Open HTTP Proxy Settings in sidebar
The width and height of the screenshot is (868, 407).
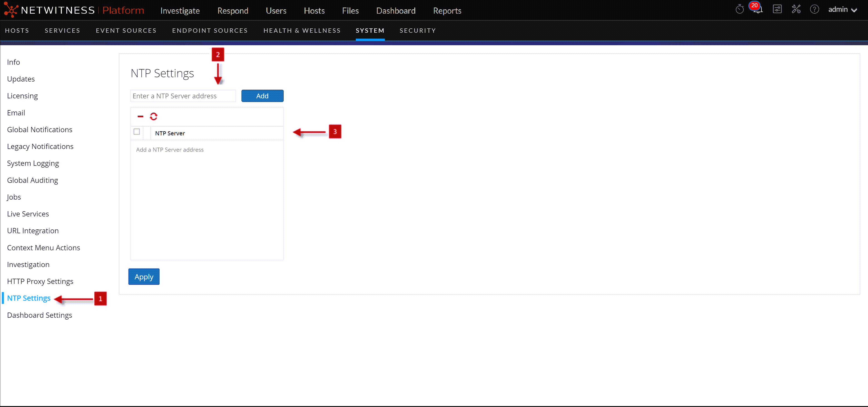click(x=40, y=281)
